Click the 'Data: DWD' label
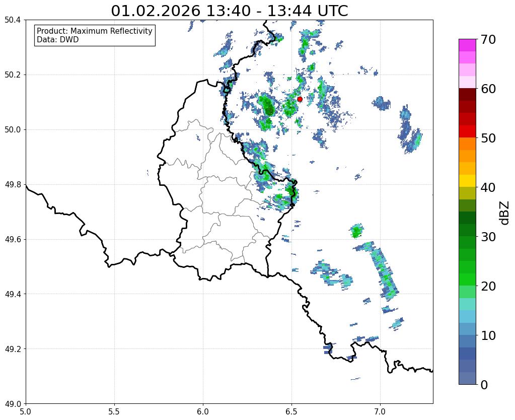The width and height of the screenshot is (515, 420). tap(58, 40)
